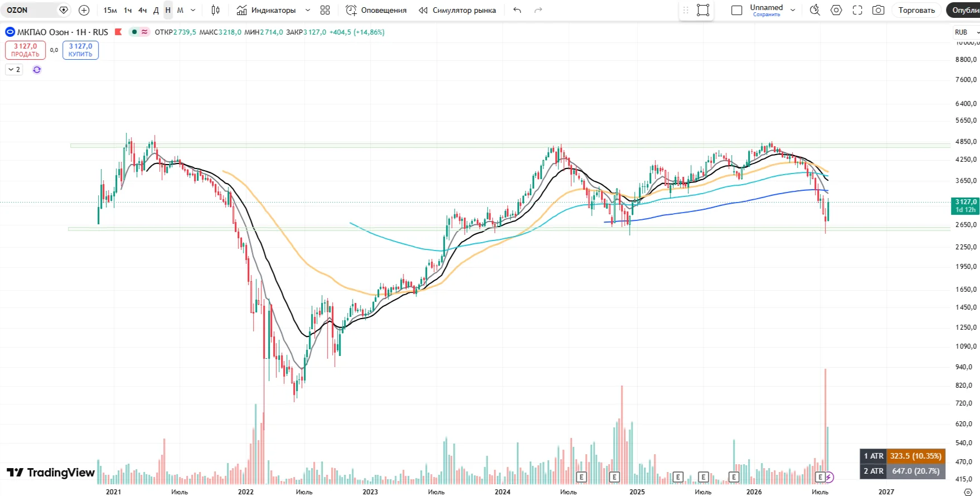Switch to the 4ч timeframe
Screen dimensions: 980x496
pos(143,10)
